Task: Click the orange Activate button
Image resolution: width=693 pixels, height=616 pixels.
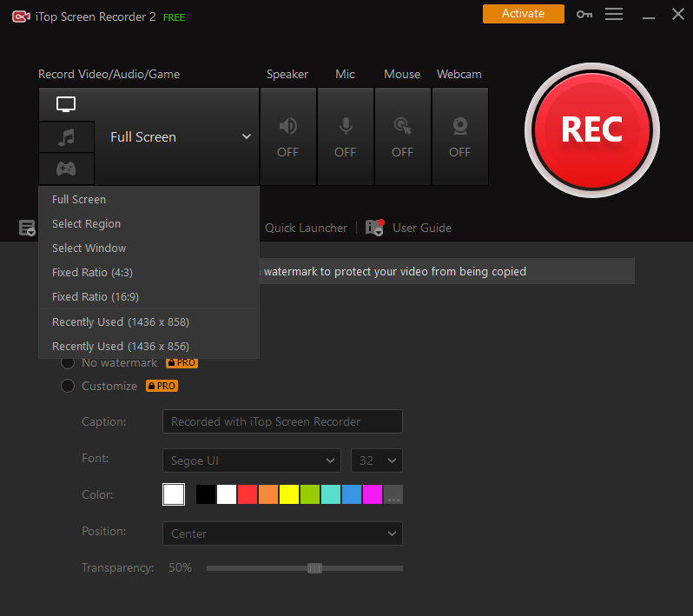Action: pos(524,14)
